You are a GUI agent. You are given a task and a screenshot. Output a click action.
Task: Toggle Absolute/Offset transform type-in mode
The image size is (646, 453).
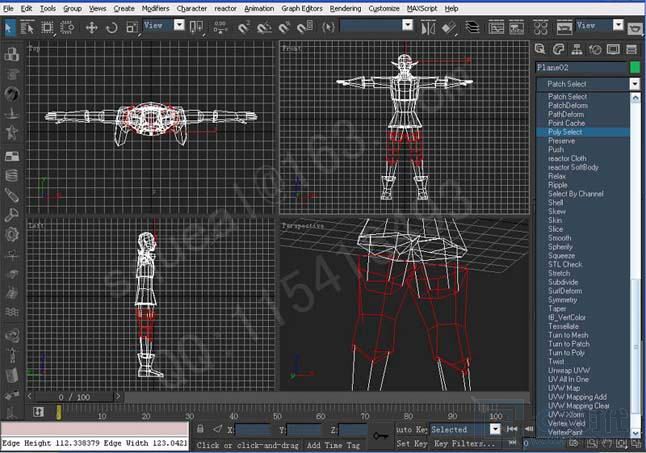(x=218, y=429)
